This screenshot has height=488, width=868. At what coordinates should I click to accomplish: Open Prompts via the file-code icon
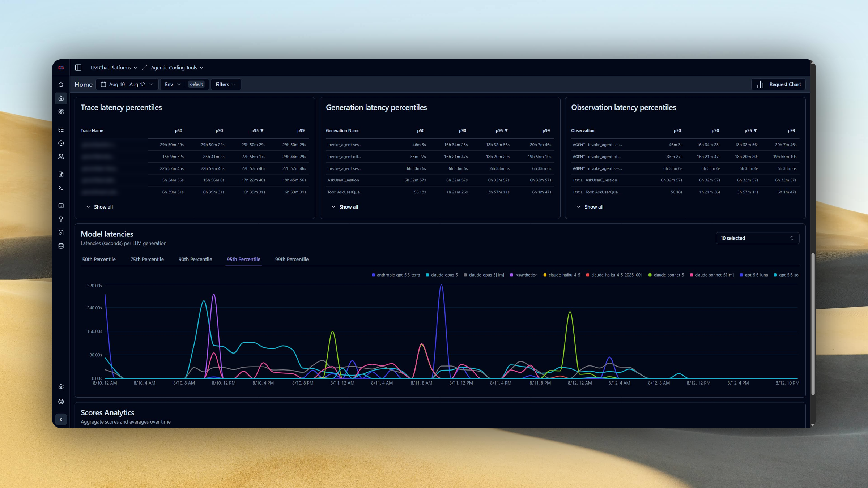61,174
